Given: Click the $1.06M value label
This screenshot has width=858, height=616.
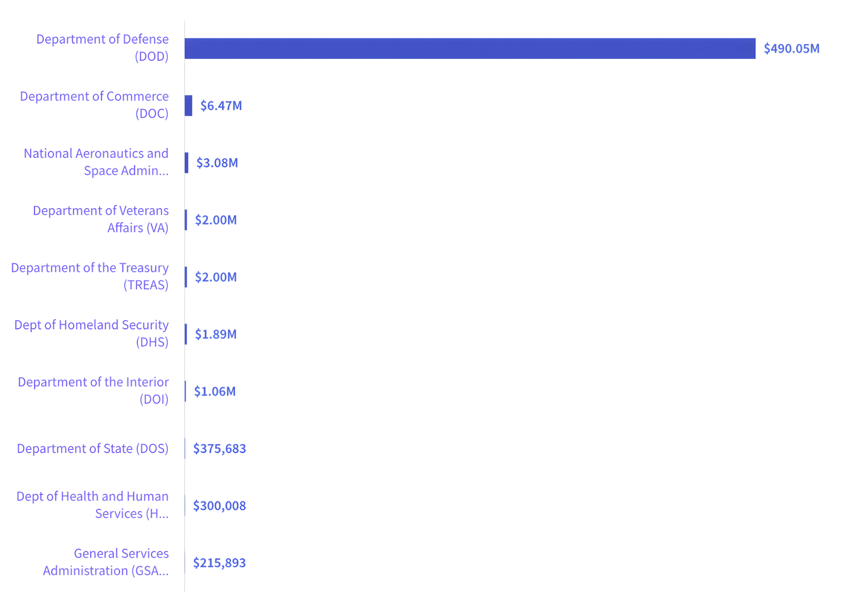Looking at the screenshot, I should pyautogui.click(x=215, y=391).
